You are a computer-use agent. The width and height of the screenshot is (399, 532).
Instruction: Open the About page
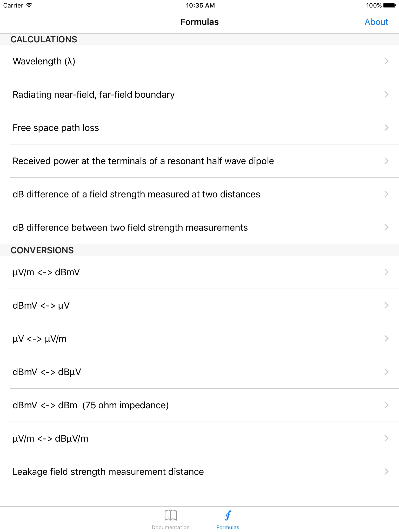[376, 22]
